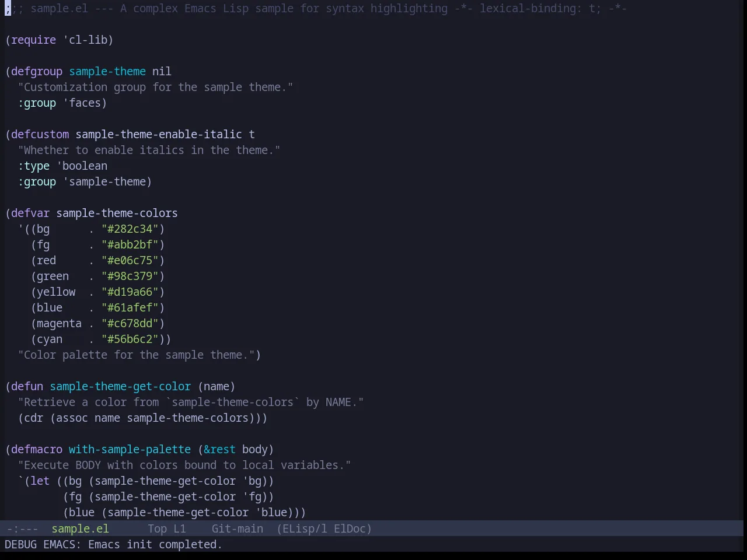Viewport: 747px width, 560px height.
Task: Click the header comment 'lexical-binding: t;'
Action: click(x=540, y=8)
